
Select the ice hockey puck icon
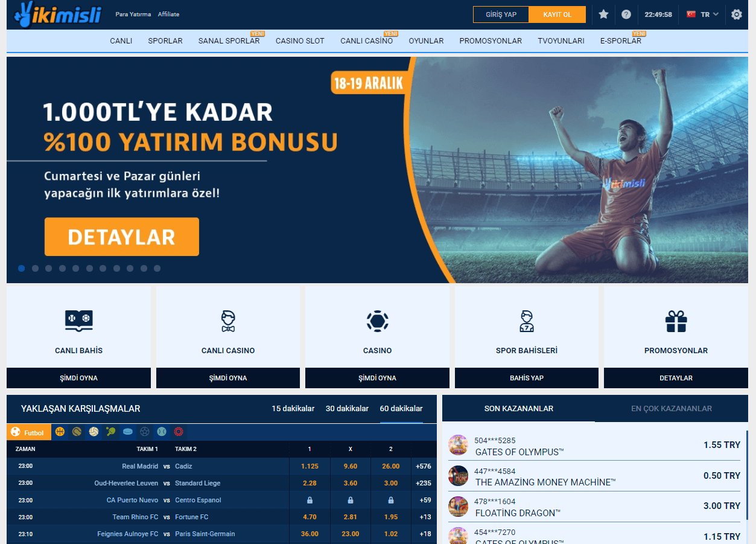coord(127,432)
